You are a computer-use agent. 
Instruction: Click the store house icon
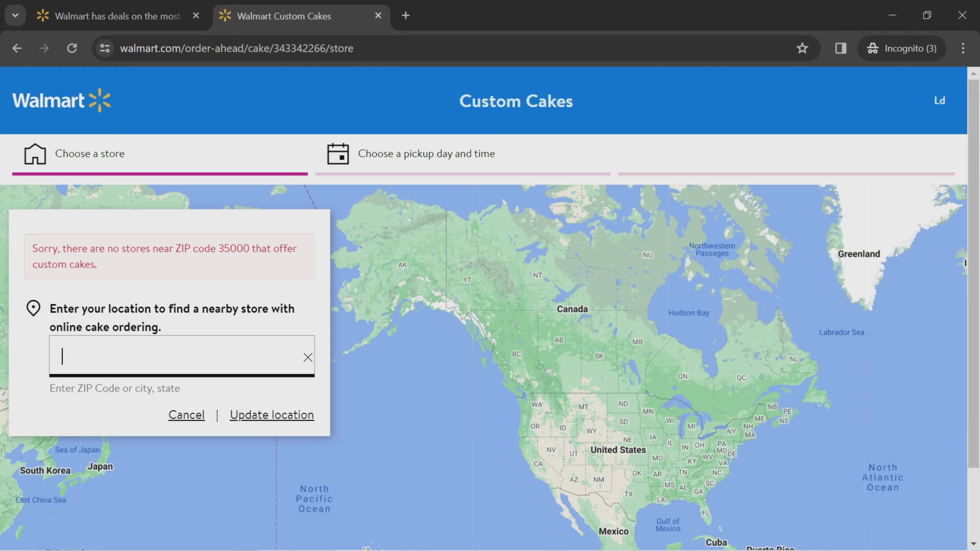coord(35,154)
